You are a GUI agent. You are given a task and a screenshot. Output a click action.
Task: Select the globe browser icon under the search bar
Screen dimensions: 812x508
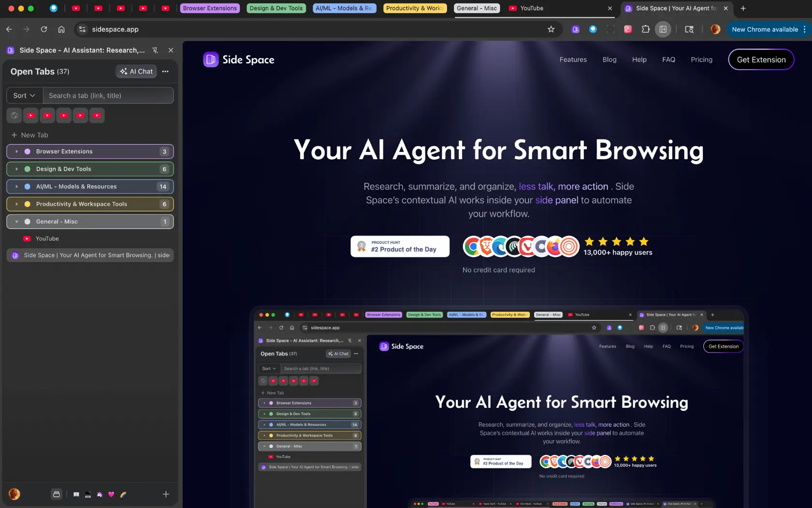click(14, 115)
